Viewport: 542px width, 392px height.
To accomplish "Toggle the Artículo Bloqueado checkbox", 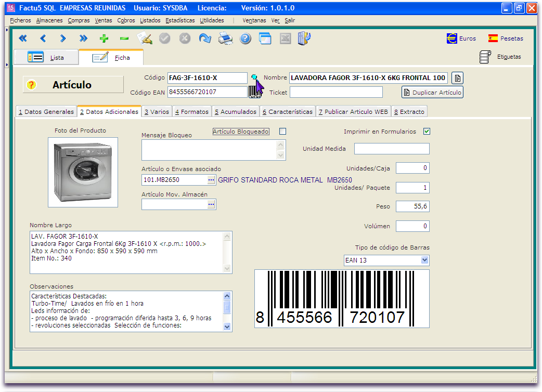I will click(283, 131).
